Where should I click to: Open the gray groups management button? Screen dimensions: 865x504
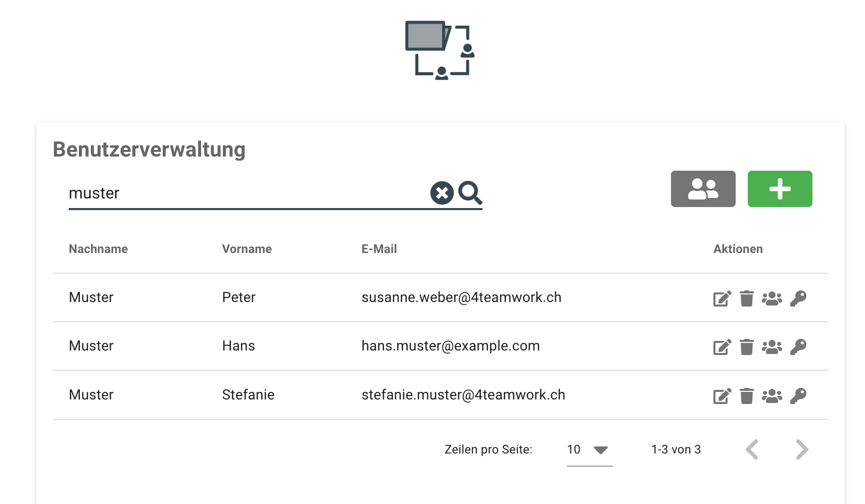(703, 189)
